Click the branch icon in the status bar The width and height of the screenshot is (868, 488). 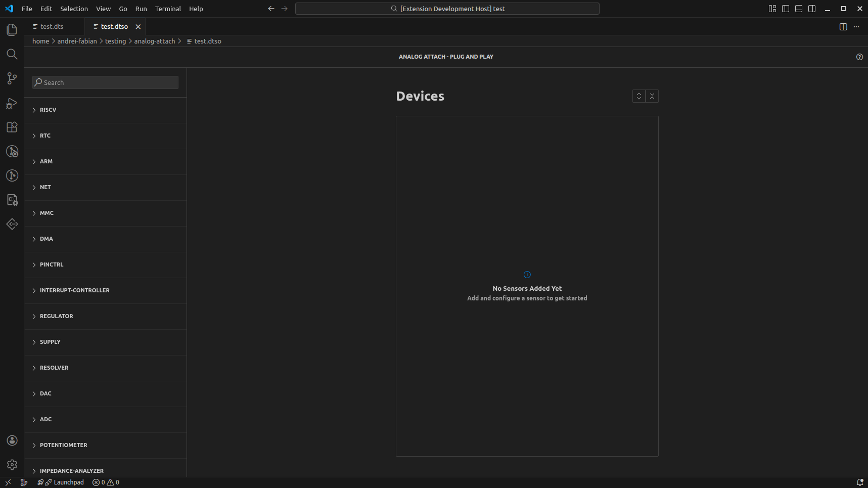pyautogui.click(x=24, y=482)
